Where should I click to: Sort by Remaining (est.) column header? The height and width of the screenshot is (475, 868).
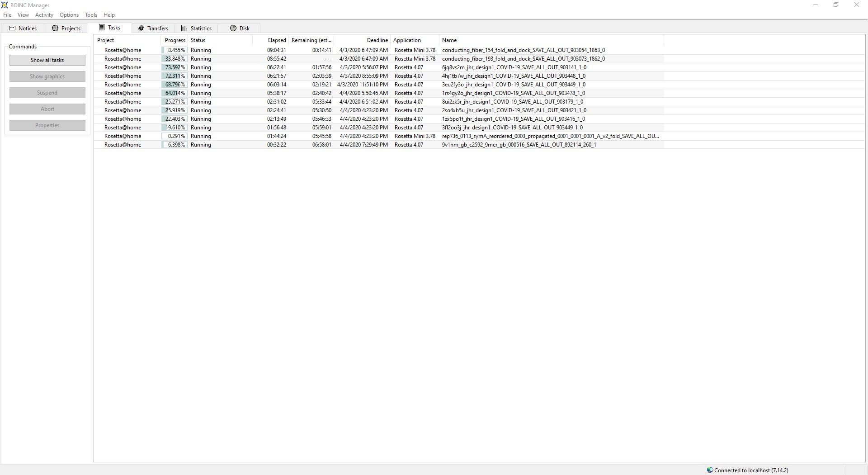[x=311, y=40]
